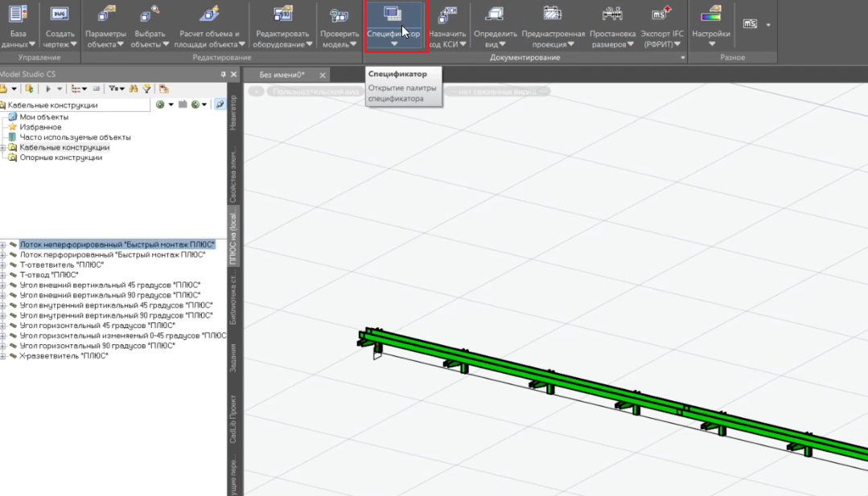Open the Настройки ribbon button
The image size is (868, 496).
(x=711, y=26)
